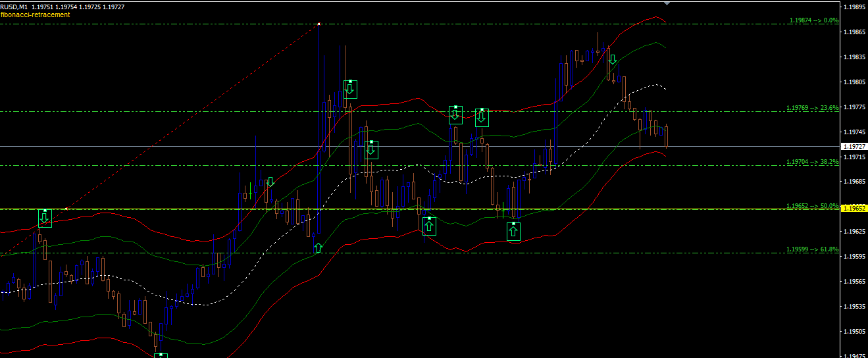Image resolution: width=868 pixels, height=358 pixels.
Task: Click the current price tag 1.19727 on the price axis
Action: [x=855, y=146]
